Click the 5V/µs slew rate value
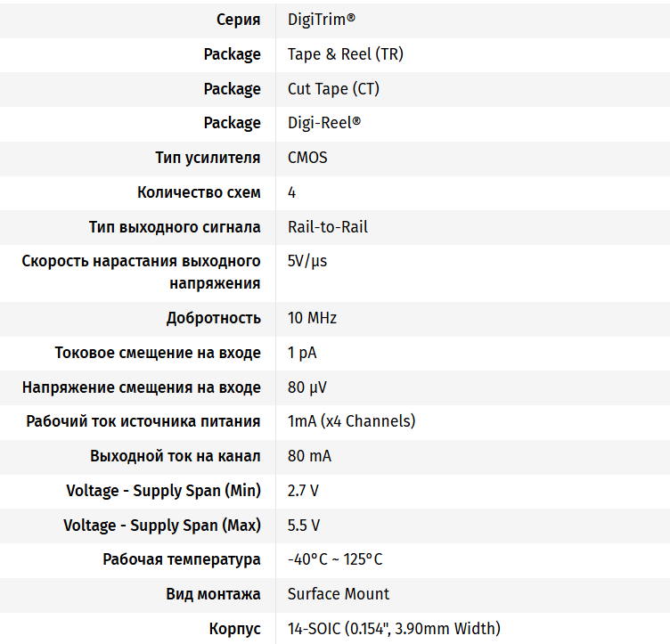The height and width of the screenshot is (644, 670). point(307,261)
